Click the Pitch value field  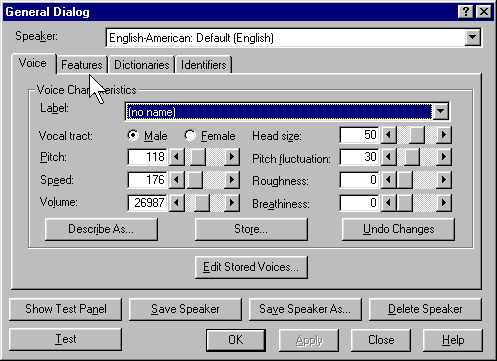click(147, 157)
